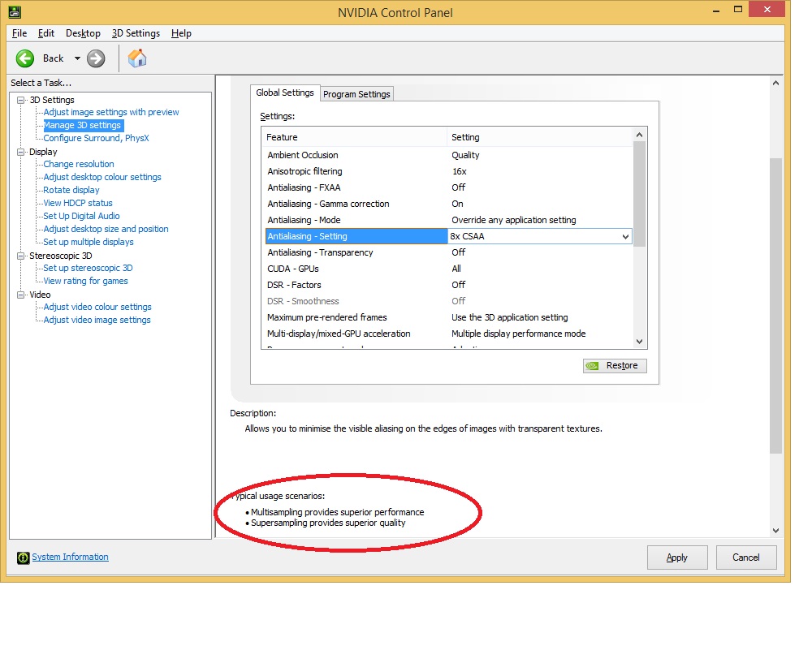Click the grey Forward arrow icon
Screen dimensions: 812x663
click(96, 58)
